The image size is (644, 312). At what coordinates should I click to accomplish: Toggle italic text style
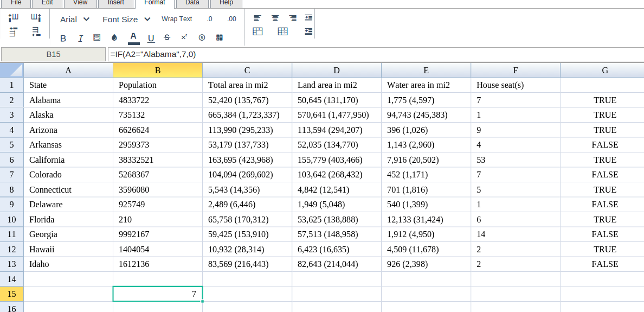click(80, 38)
